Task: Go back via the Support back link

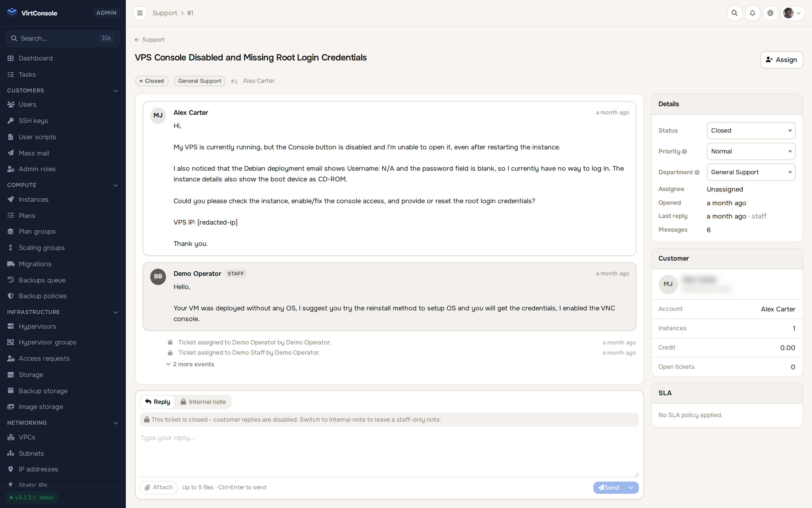Action: [x=150, y=40]
